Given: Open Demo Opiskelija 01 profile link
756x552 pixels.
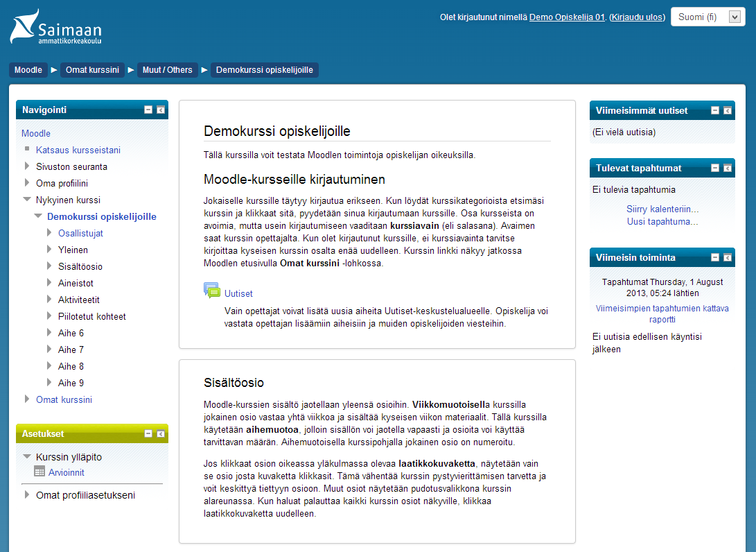Looking at the screenshot, I should coord(567,17).
